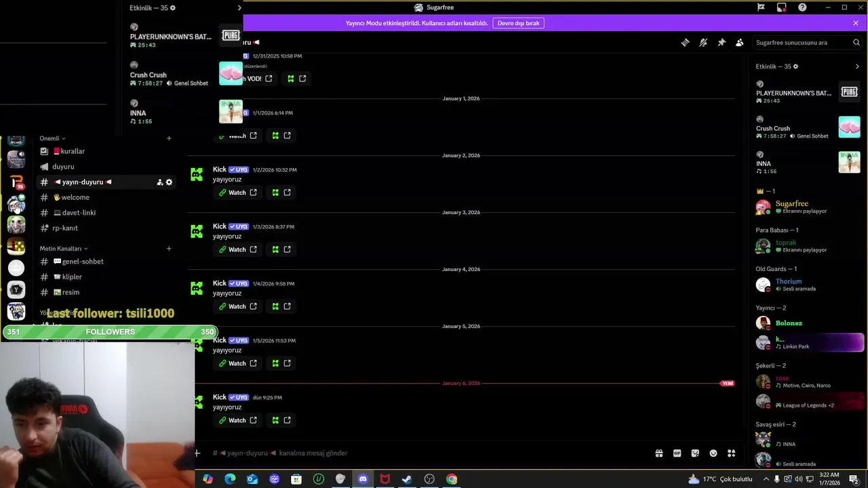Open the weather widget 17°C Çok bulutlu

[x=719, y=479]
